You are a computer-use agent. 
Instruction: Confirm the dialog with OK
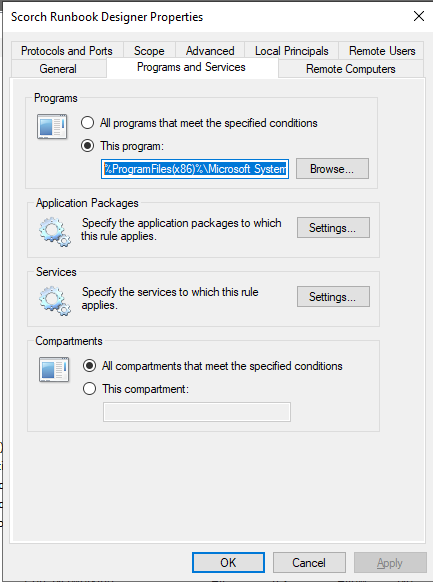tap(228, 563)
